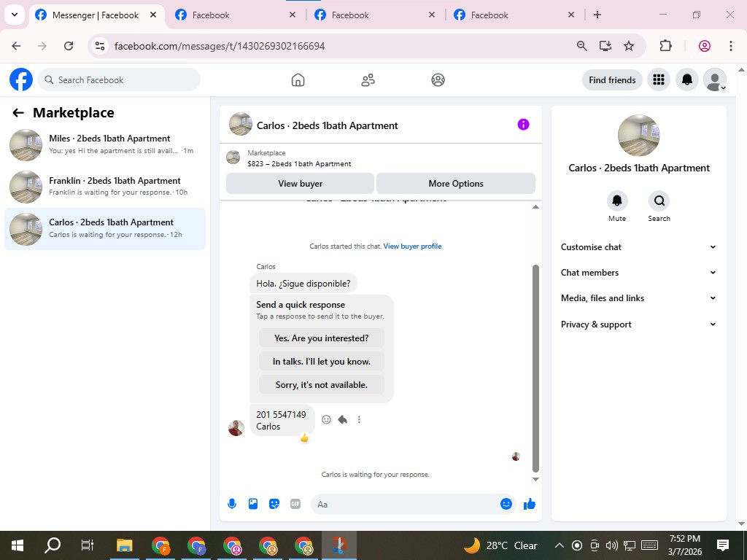Open conversation information purple icon

pyautogui.click(x=523, y=124)
